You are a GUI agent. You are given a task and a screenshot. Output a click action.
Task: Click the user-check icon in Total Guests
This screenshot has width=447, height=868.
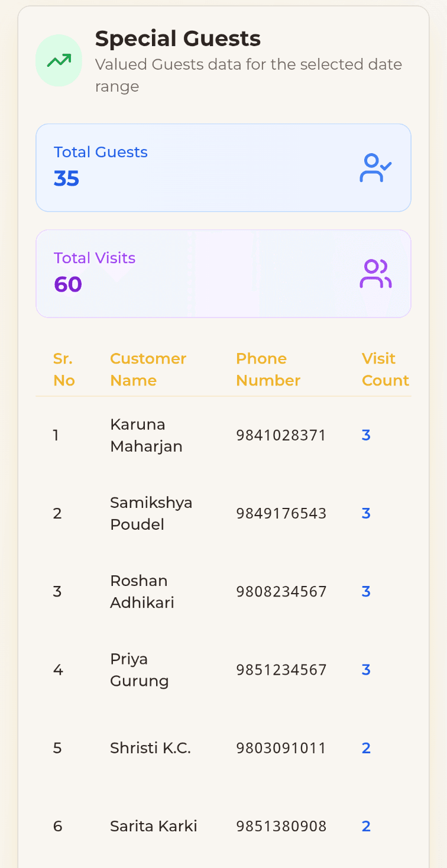click(x=375, y=168)
